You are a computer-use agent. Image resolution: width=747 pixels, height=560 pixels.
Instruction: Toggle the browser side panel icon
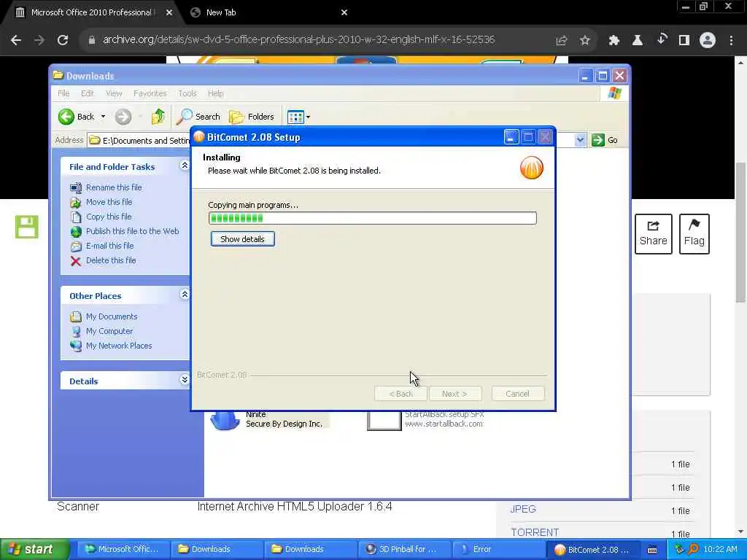point(684,41)
